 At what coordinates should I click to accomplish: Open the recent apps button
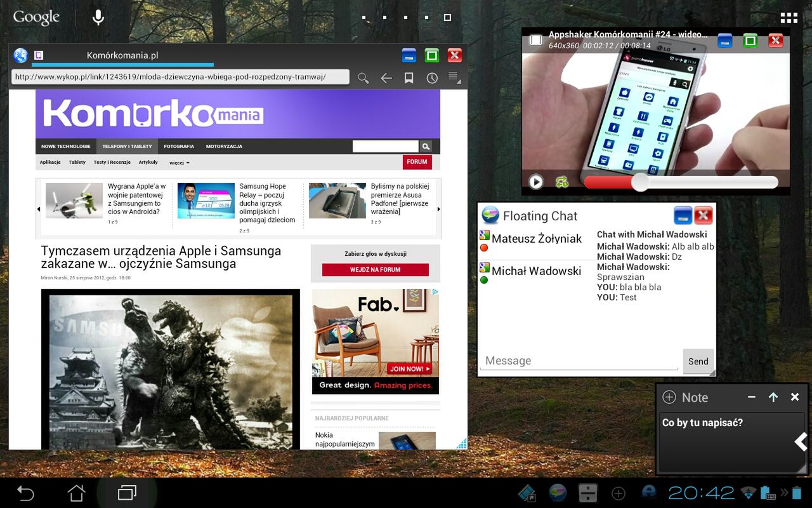pos(127,493)
